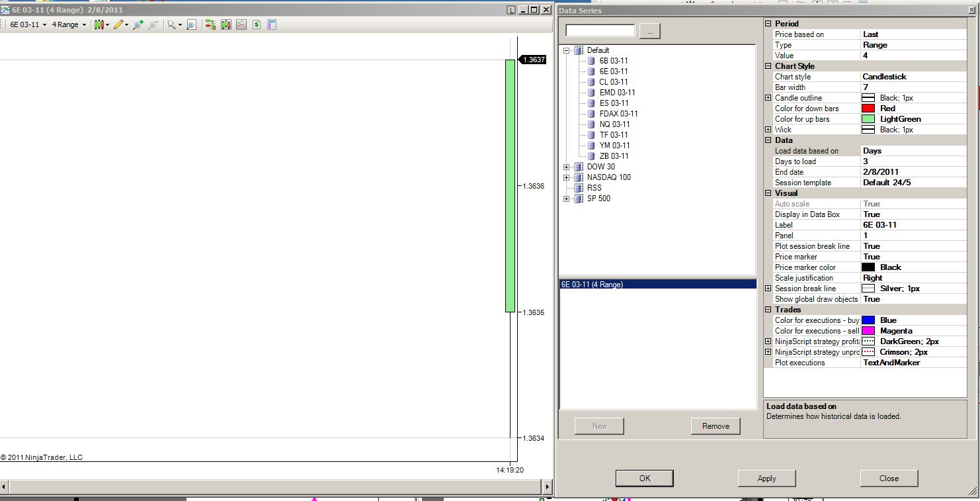Open the Indicators toolbar icon

(x=241, y=24)
